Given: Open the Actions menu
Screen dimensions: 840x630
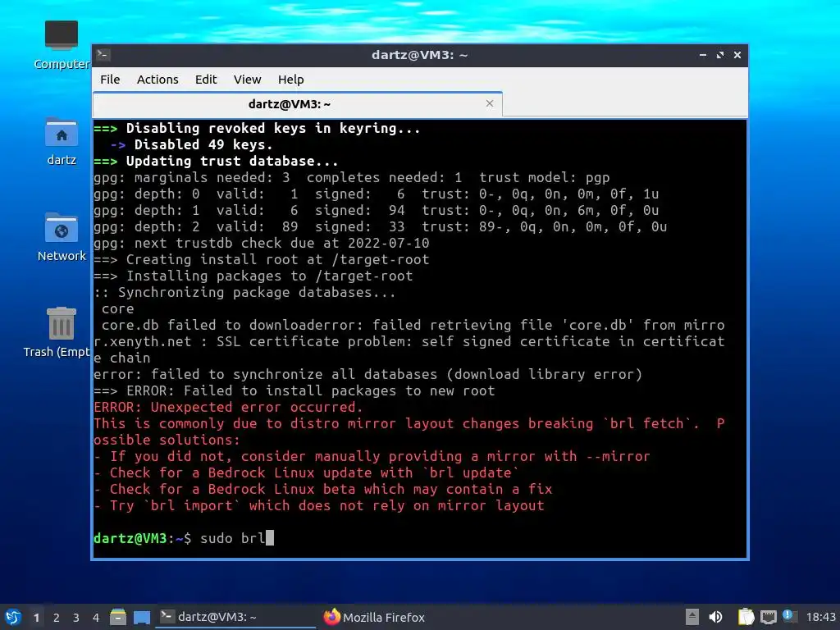Looking at the screenshot, I should 157,80.
